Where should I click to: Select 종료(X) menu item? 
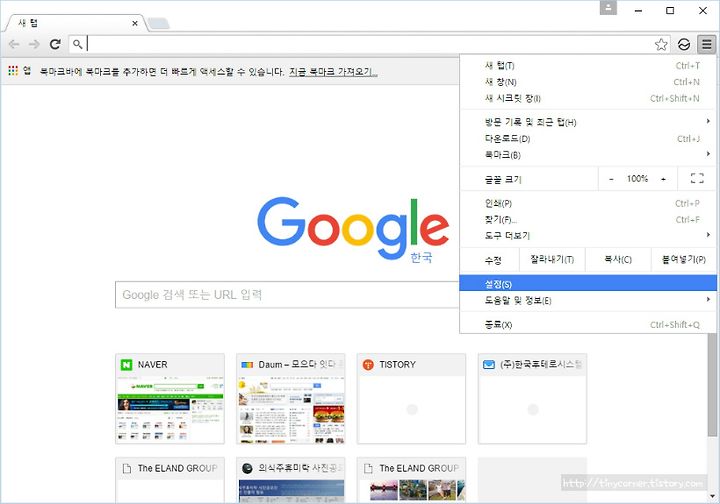point(588,325)
